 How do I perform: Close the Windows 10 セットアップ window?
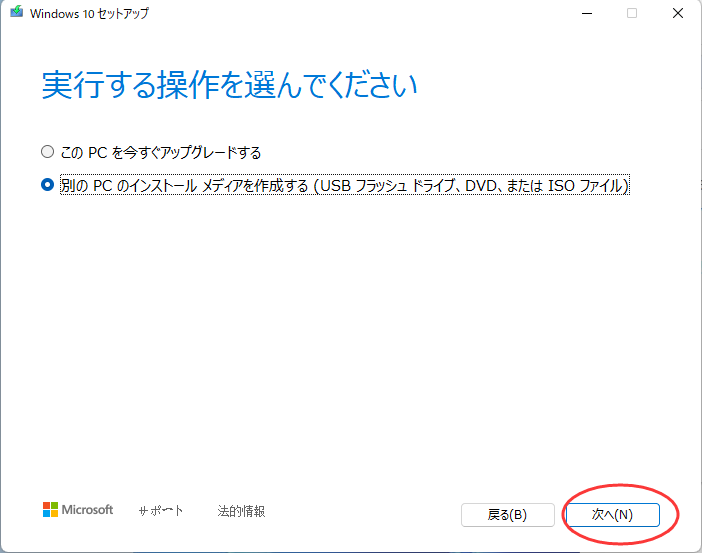pos(678,14)
